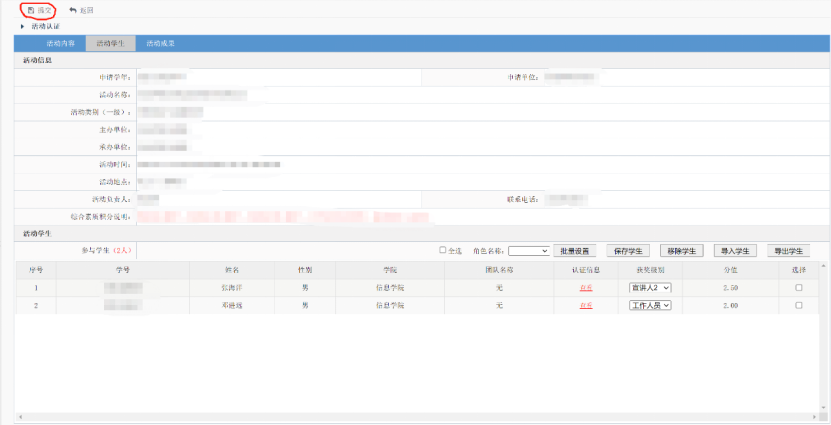This screenshot has width=831, height=425.
Task: Click the 移除学生 button
Action: point(682,251)
